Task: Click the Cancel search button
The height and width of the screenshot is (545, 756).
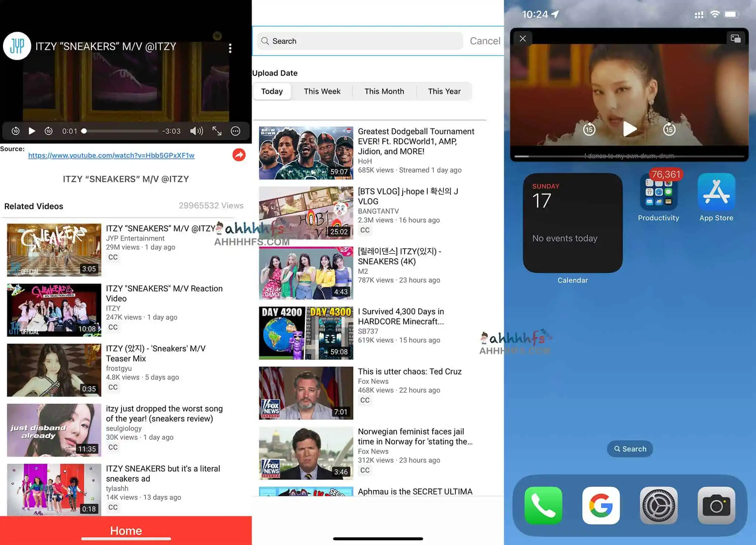Action: (485, 41)
